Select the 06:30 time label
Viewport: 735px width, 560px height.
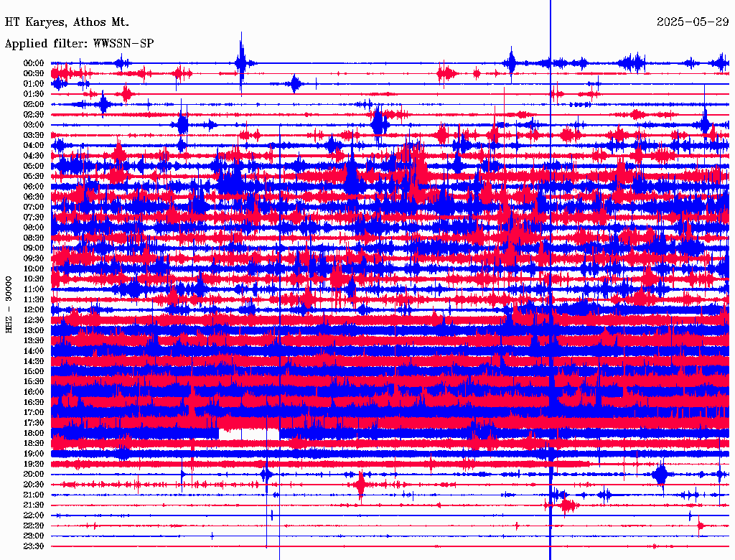click(x=34, y=197)
